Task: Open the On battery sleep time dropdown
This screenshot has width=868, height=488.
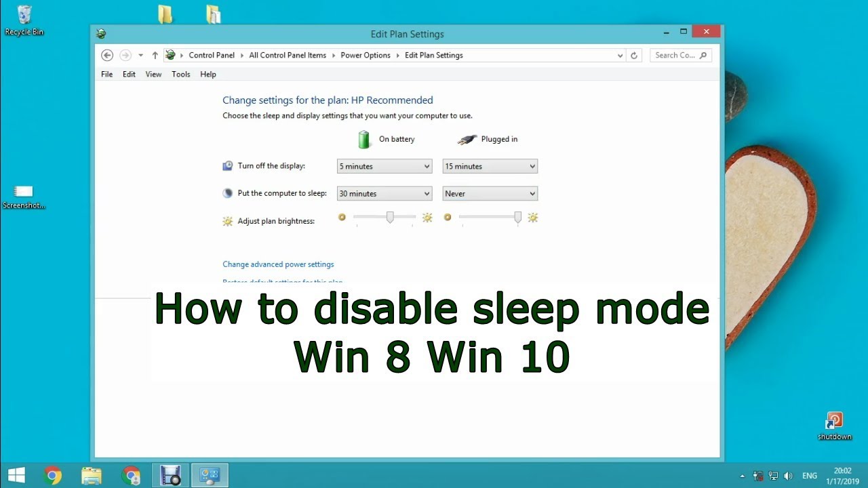Action: (384, 193)
